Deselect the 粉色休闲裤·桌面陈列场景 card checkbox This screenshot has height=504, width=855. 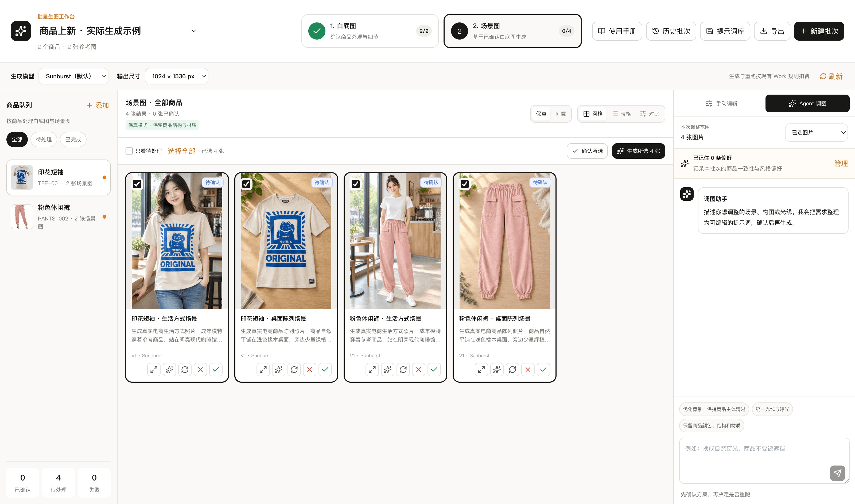[x=465, y=184]
